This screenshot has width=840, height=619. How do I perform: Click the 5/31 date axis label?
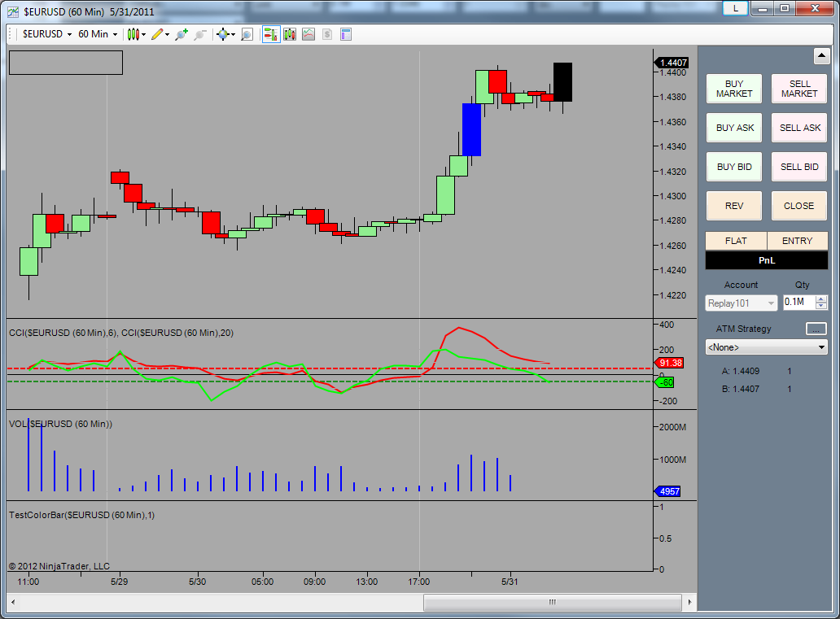point(510,582)
